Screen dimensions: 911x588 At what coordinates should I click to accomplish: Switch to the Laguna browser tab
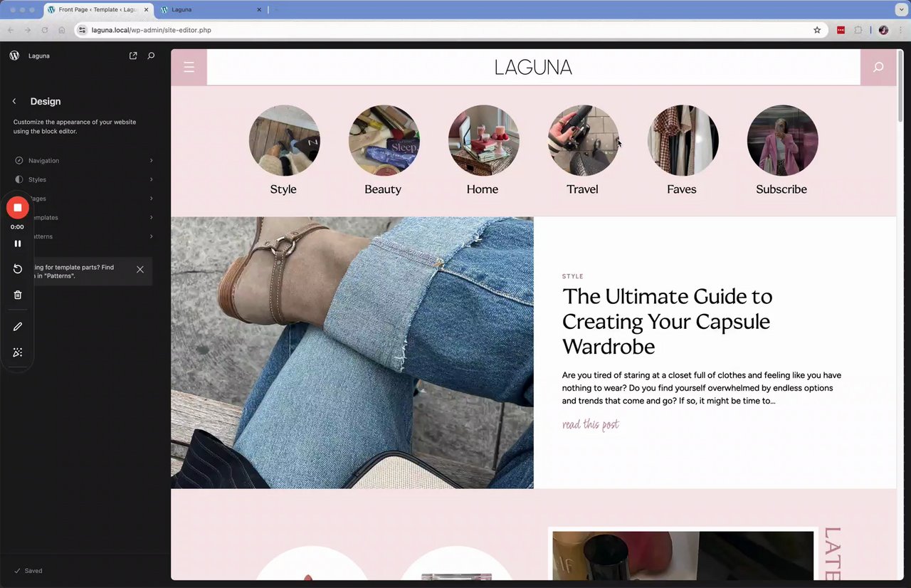point(211,10)
